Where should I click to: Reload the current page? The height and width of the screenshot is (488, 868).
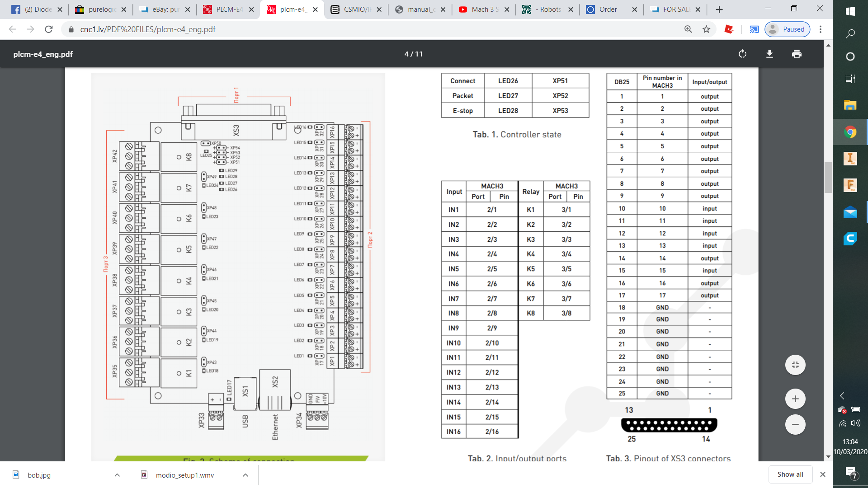tap(49, 29)
